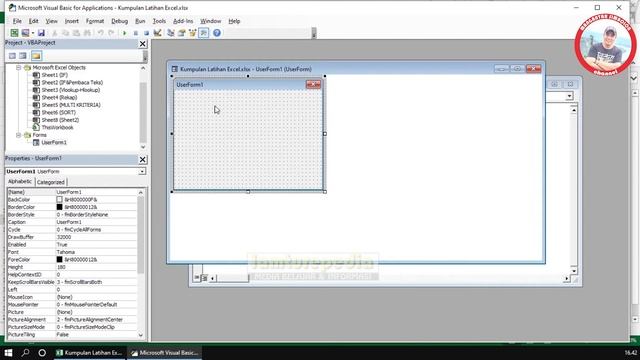Open the File menu
Image resolution: width=640 pixels, height=360 pixels.
(x=17, y=21)
